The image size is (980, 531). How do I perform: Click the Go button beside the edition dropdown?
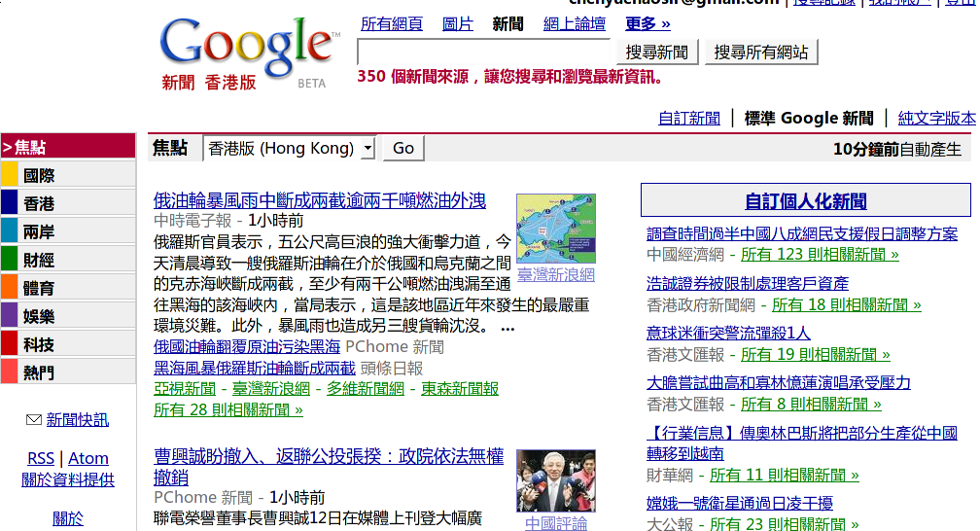coord(403,148)
